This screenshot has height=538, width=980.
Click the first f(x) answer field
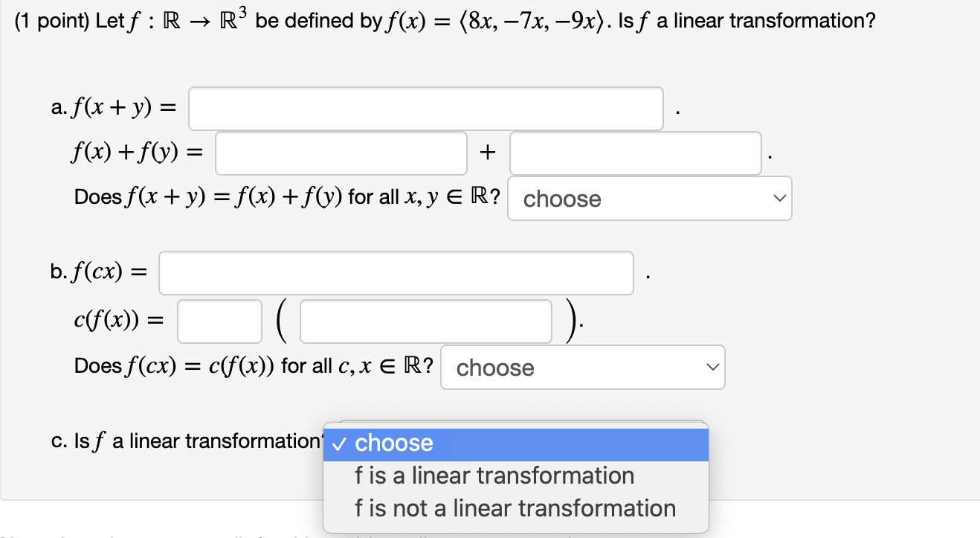[x=341, y=153]
